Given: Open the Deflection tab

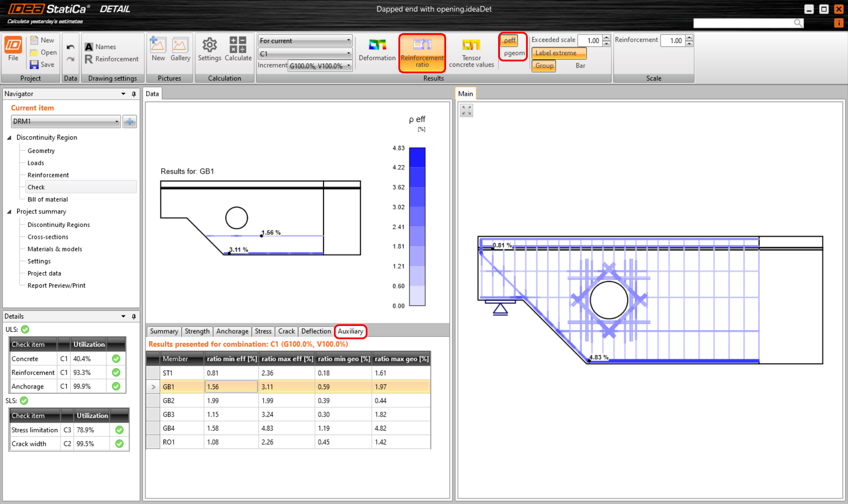Looking at the screenshot, I should click(316, 331).
